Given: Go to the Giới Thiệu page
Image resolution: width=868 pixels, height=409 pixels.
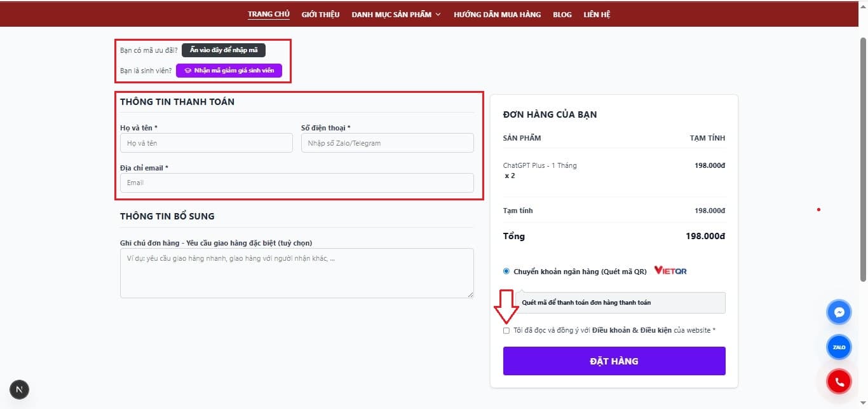Looking at the screenshot, I should click(320, 15).
